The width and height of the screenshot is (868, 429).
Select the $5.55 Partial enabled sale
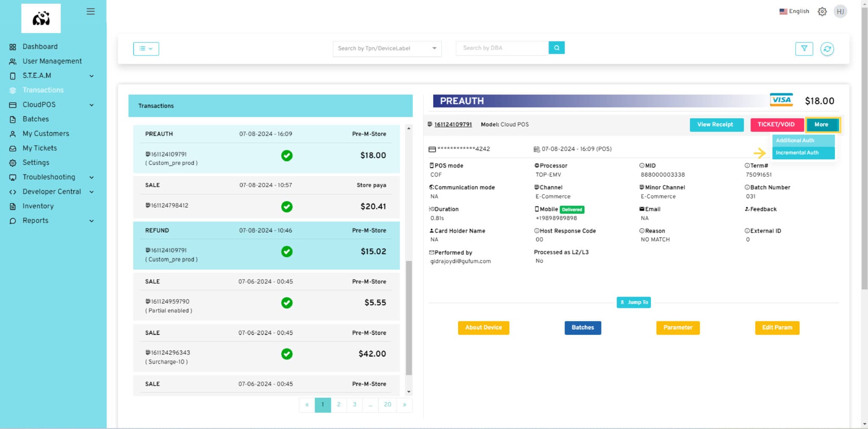(x=267, y=296)
